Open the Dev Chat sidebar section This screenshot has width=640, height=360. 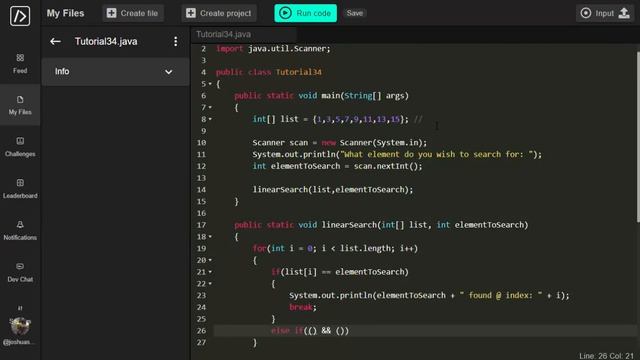[x=20, y=272]
